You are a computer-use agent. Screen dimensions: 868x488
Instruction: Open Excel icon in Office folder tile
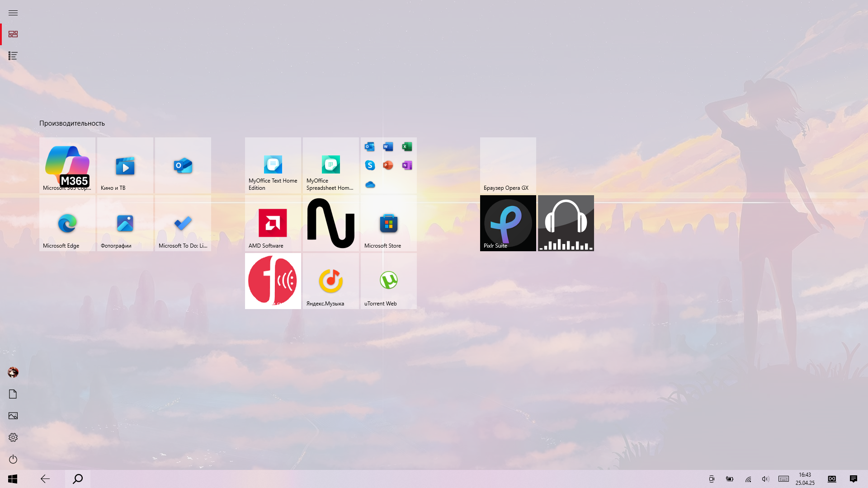[x=407, y=146]
